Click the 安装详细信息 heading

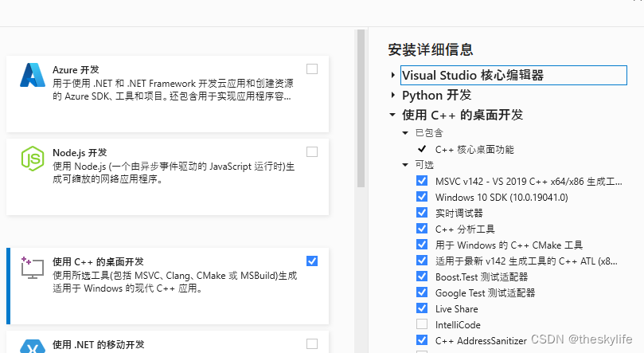pyautogui.click(x=431, y=49)
